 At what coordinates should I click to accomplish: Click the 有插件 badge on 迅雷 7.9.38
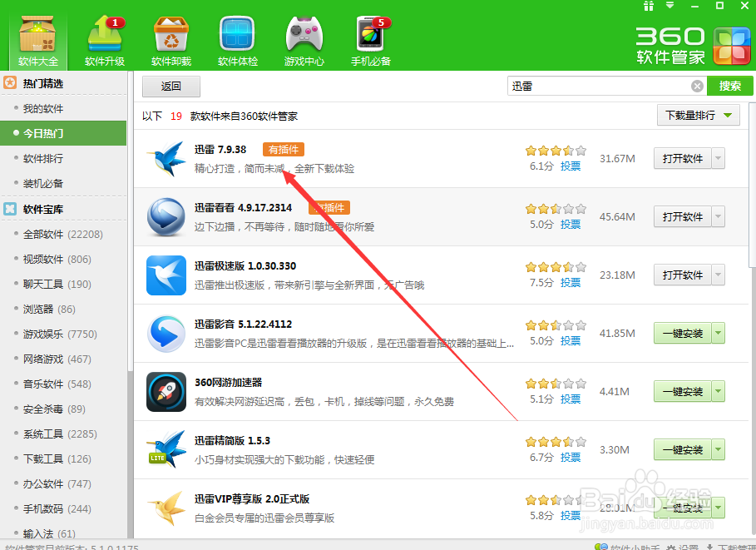284,150
